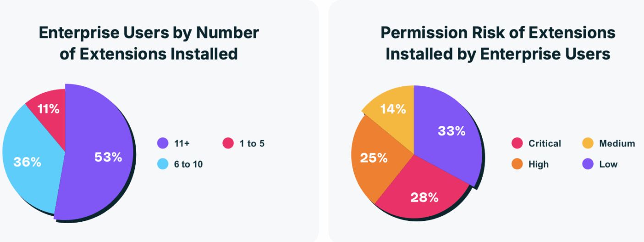Viewport: 644px width, 242px height.
Task: Click the Low legend color dot
Action: [587, 164]
